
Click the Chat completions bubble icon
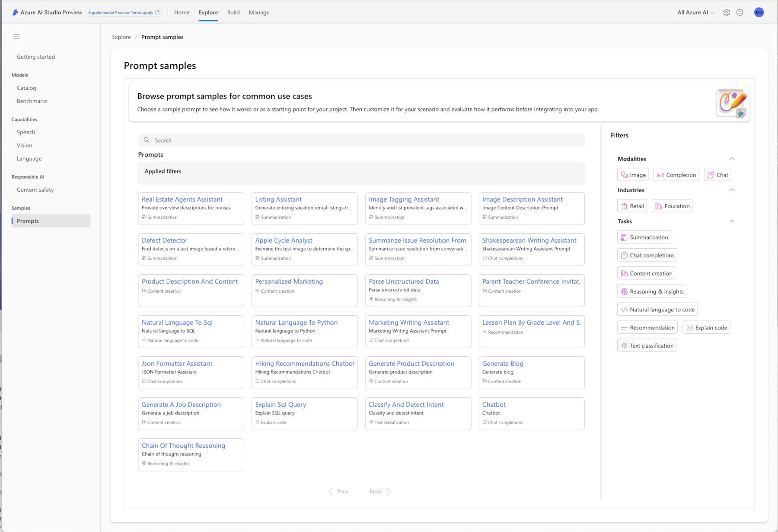coord(624,255)
